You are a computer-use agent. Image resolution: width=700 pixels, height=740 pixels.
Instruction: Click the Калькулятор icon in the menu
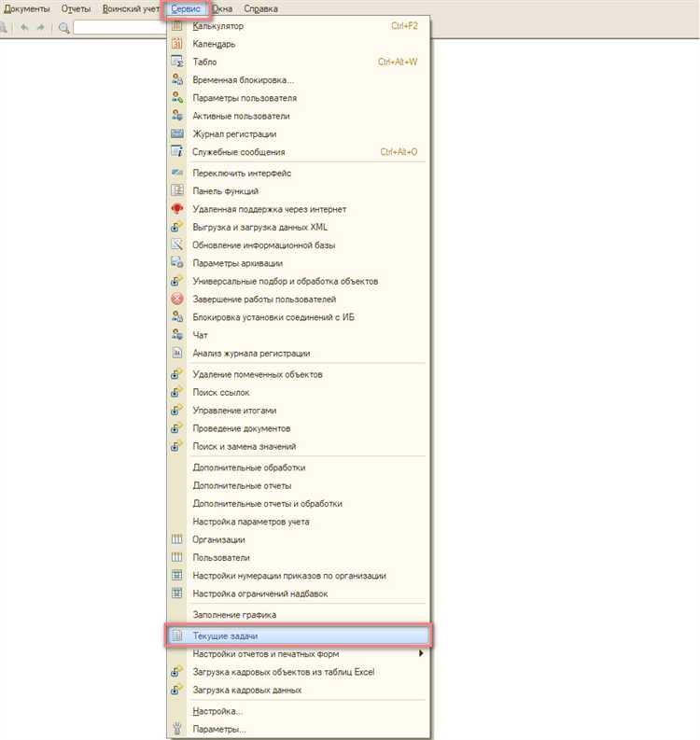click(x=176, y=26)
